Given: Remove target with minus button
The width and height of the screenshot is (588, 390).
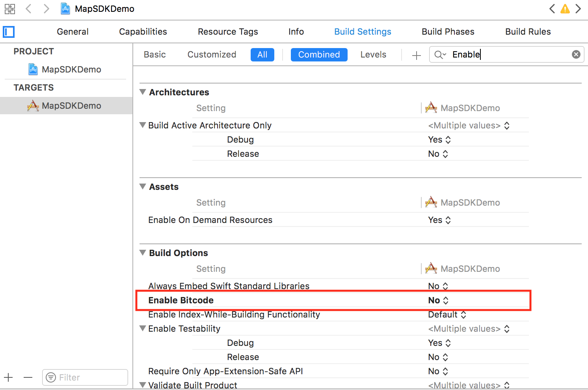Looking at the screenshot, I should coord(28,377).
